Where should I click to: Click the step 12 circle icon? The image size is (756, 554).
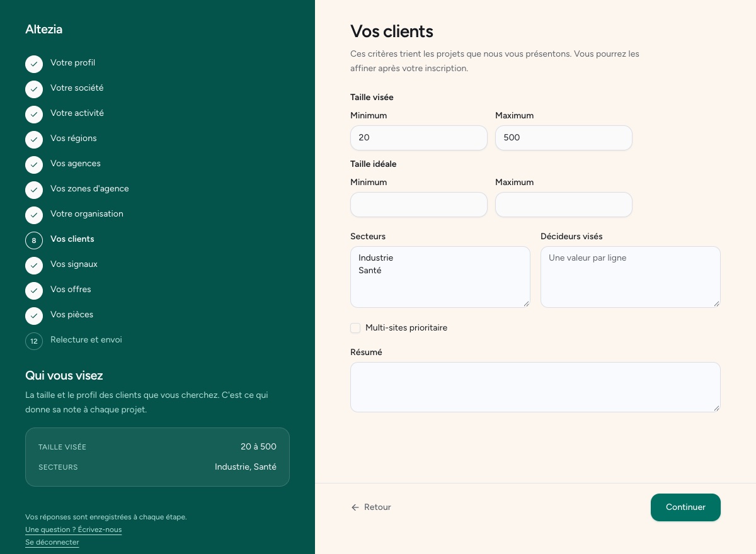click(x=34, y=341)
